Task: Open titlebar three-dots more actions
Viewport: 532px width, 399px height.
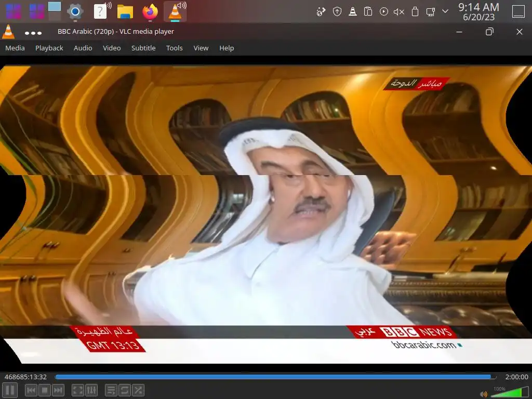Action: (x=33, y=33)
